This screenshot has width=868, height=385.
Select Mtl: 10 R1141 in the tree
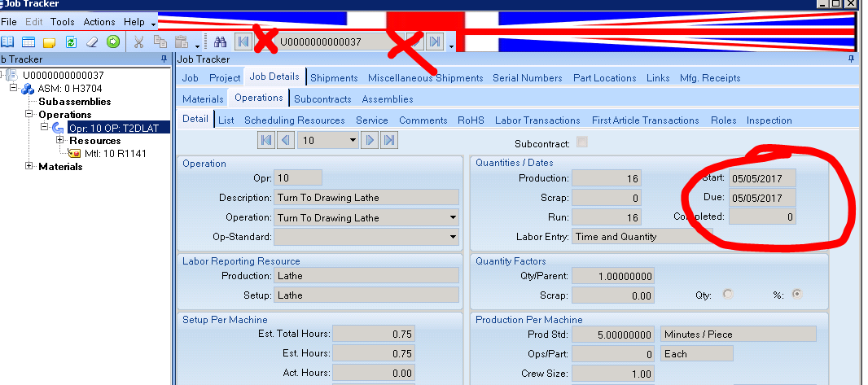[116, 154]
